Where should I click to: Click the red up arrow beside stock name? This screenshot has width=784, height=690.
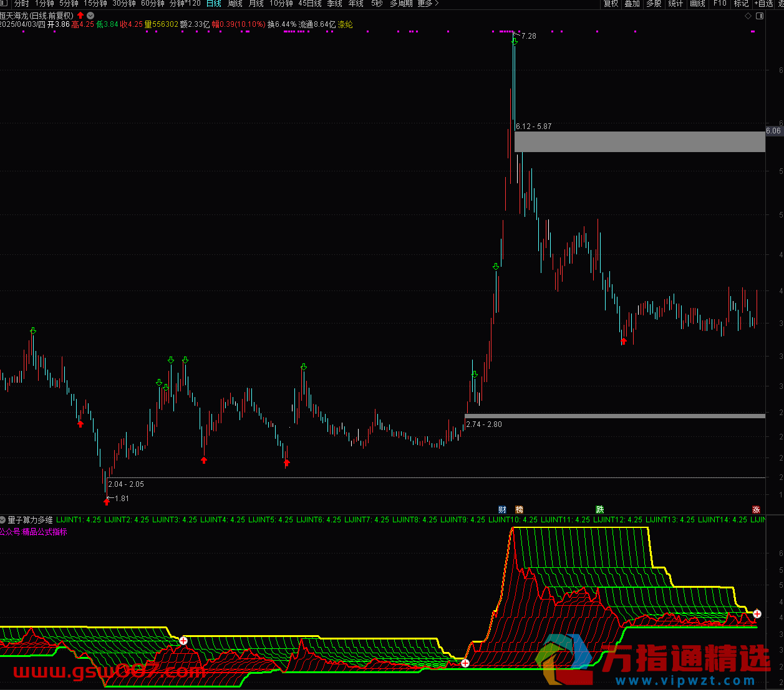[x=80, y=16]
